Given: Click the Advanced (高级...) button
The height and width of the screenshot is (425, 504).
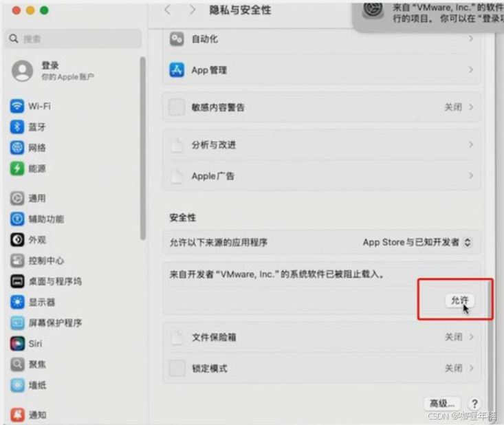Looking at the screenshot, I should pyautogui.click(x=442, y=403).
